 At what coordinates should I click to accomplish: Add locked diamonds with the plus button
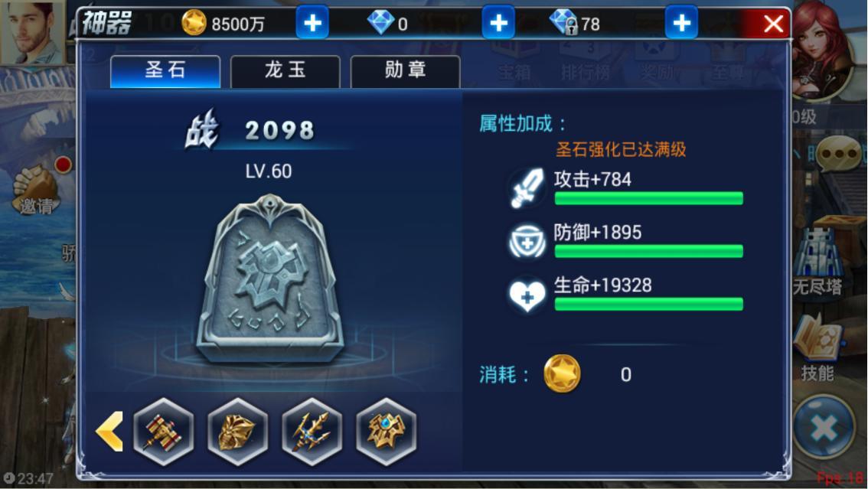coord(681,23)
